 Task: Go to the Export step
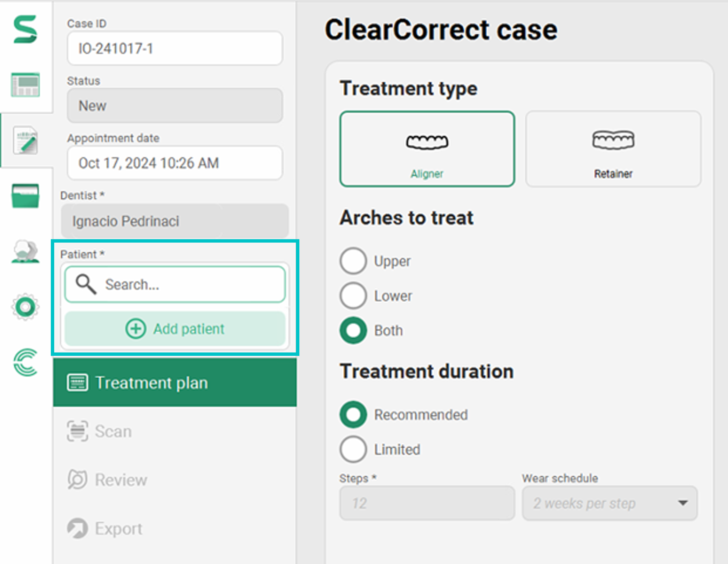tap(175, 529)
